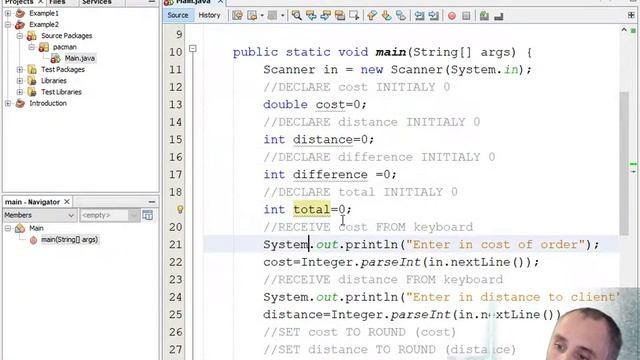Expand the Example1 project node

pyautogui.click(x=8, y=13)
